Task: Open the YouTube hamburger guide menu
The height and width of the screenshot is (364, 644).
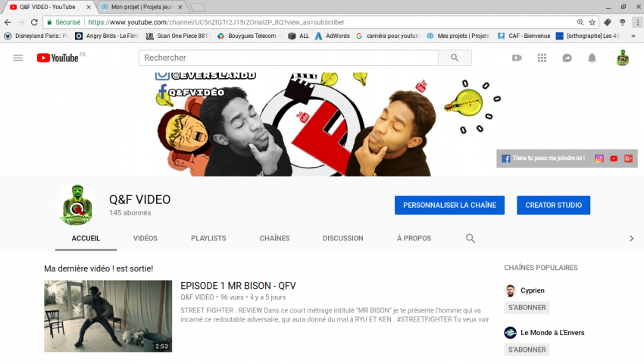Action: point(18,58)
